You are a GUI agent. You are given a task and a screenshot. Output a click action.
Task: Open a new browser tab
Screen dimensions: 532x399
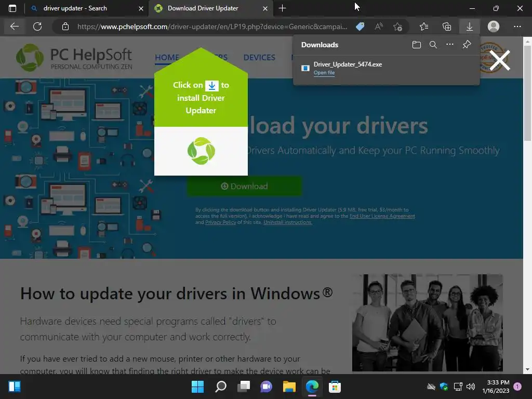click(x=282, y=8)
